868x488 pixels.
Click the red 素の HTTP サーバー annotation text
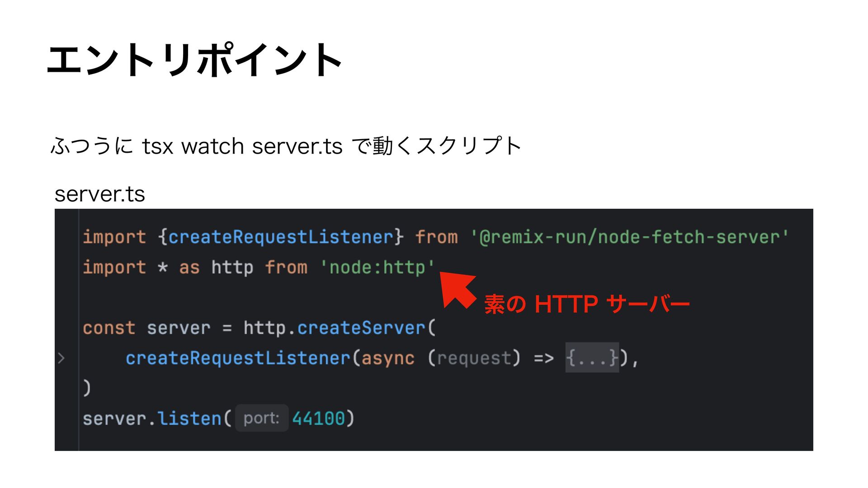click(x=586, y=304)
